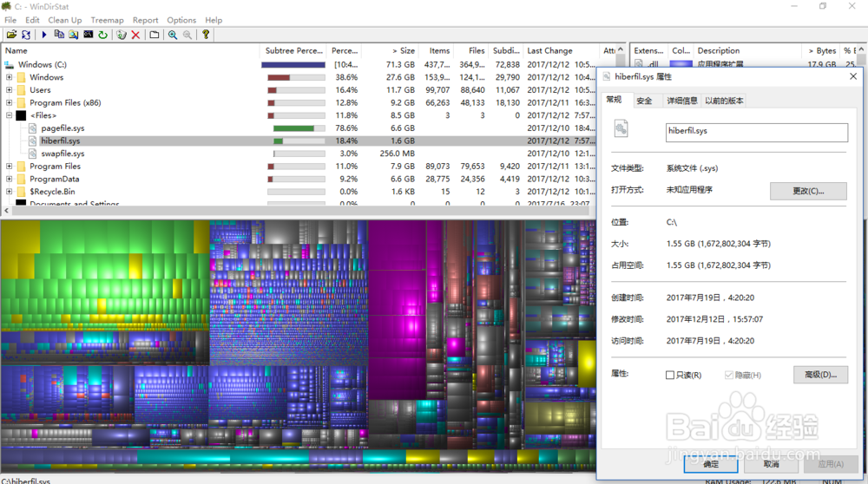Click the $Recycle.Bin folder icon

point(21,192)
